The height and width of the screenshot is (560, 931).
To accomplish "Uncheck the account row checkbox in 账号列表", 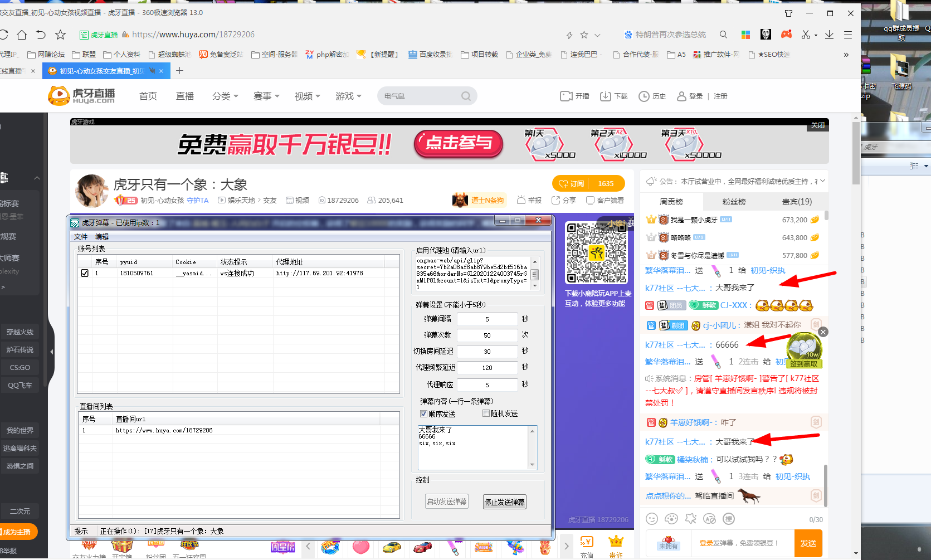I will tap(85, 273).
